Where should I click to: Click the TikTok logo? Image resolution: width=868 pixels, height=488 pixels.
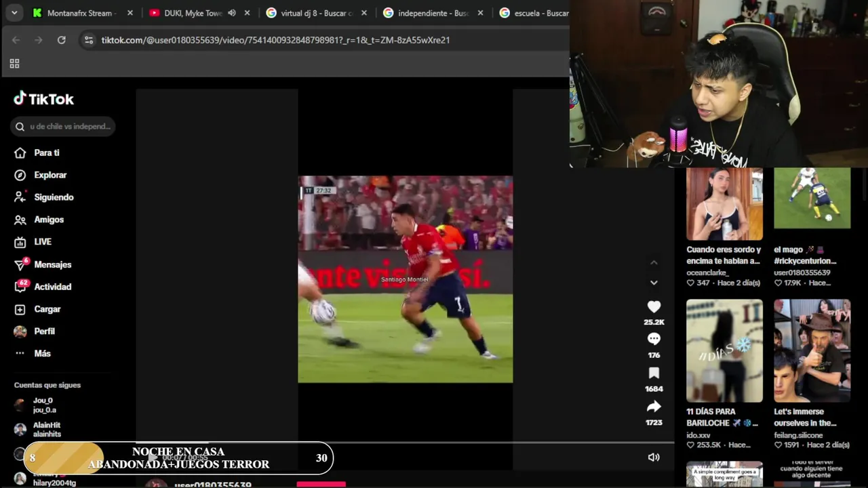pyautogui.click(x=43, y=99)
